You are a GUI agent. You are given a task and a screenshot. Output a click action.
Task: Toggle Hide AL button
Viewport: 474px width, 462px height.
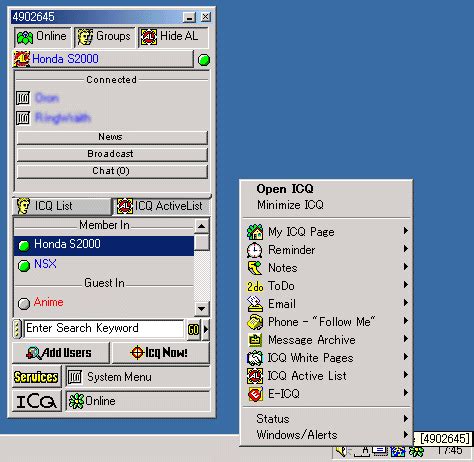pos(173,37)
